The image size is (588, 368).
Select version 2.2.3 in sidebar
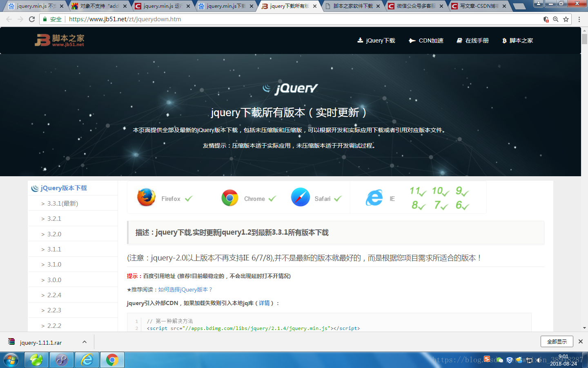pyautogui.click(x=73, y=310)
